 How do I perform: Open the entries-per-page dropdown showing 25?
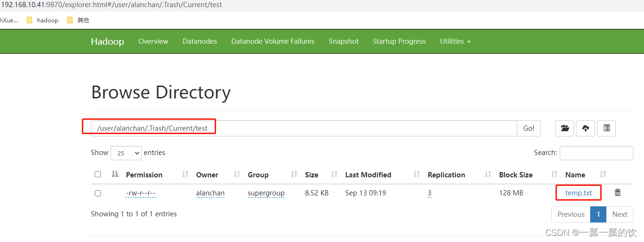126,153
